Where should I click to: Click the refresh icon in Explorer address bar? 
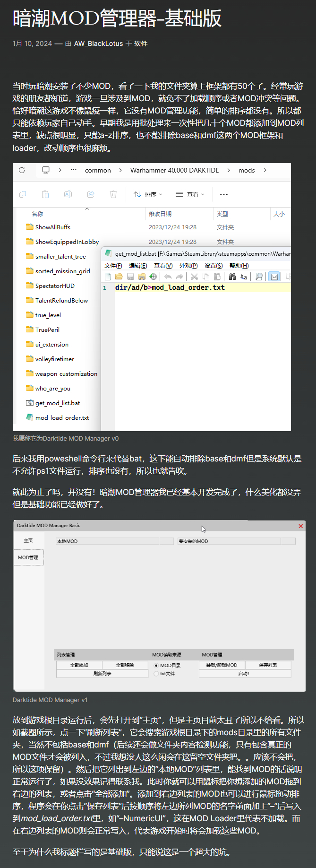click(x=22, y=170)
